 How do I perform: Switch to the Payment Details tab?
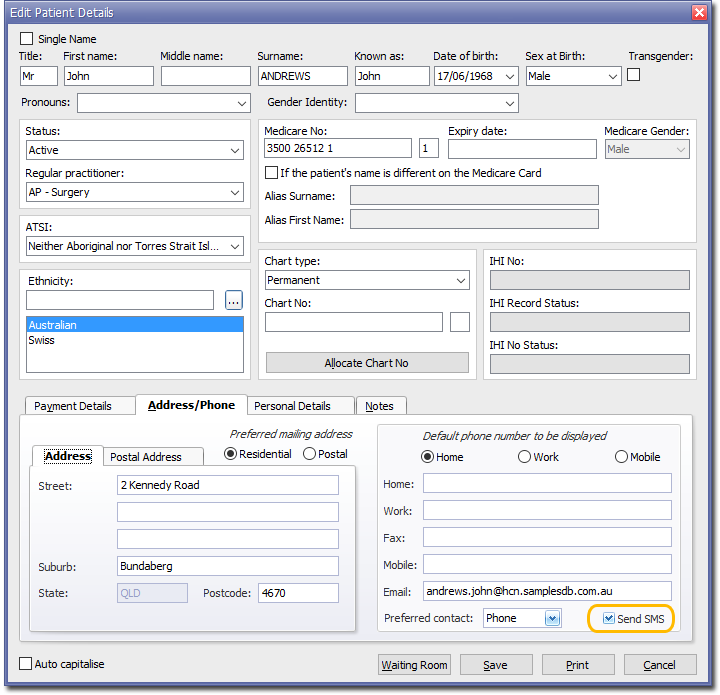tap(72, 406)
